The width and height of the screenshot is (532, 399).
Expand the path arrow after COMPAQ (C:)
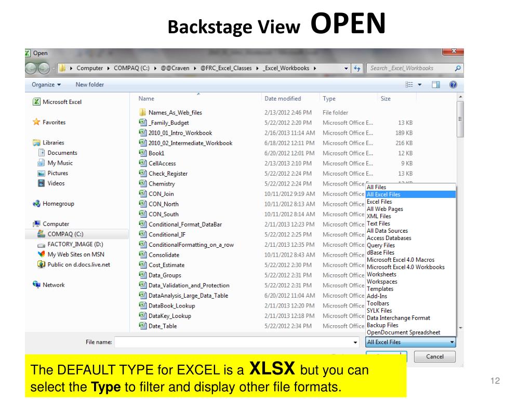(155, 68)
